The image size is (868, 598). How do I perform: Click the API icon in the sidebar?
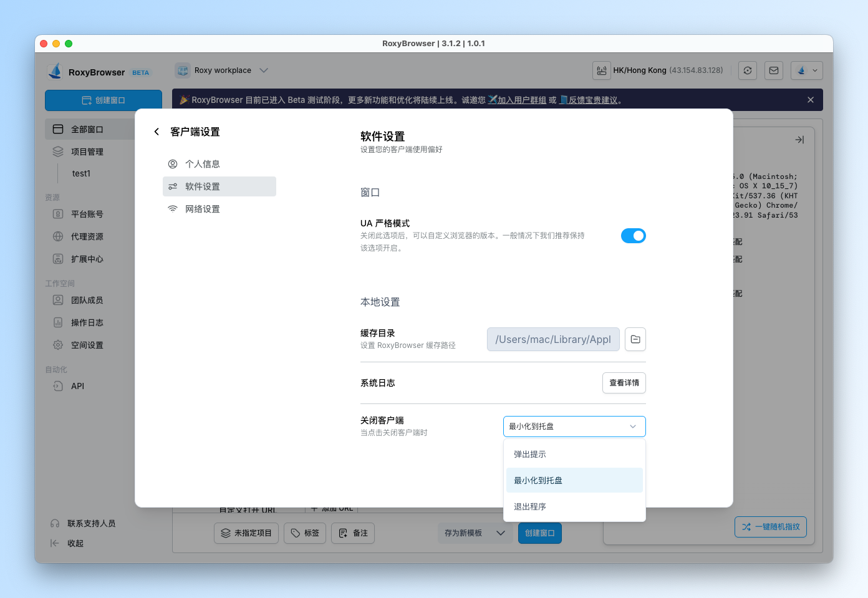click(x=58, y=386)
